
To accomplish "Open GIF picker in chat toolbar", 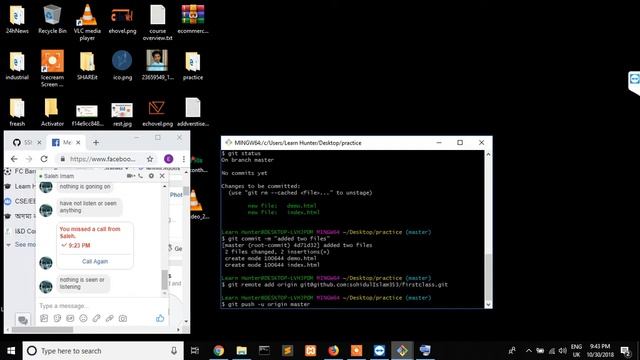I will 70,318.
